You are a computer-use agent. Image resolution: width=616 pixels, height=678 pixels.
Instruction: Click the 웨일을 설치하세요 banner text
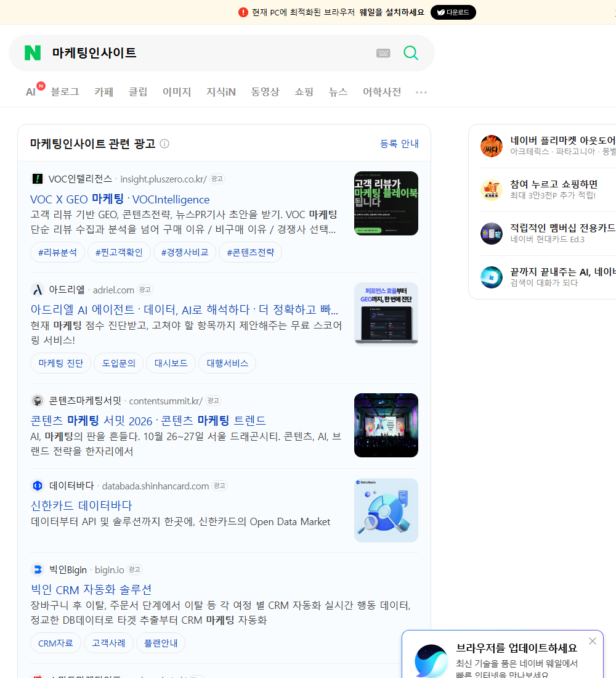(392, 12)
